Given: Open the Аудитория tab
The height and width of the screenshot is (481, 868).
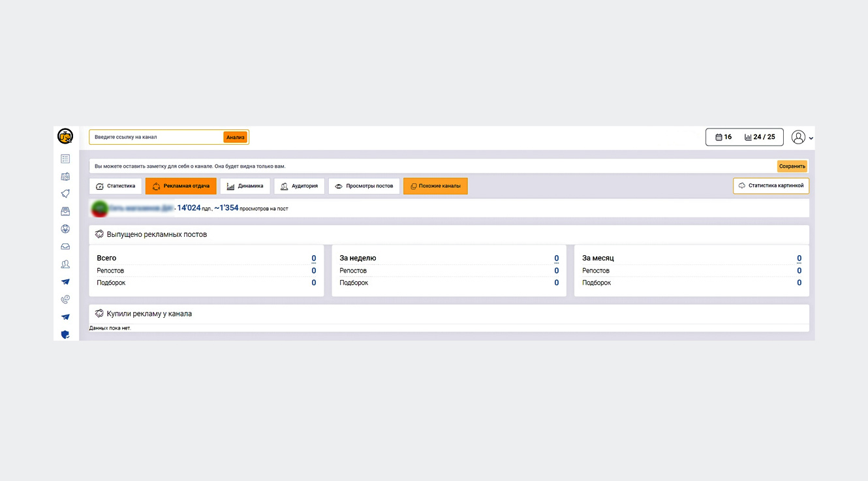Looking at the screenshot, I should click(x=299, y=186).
